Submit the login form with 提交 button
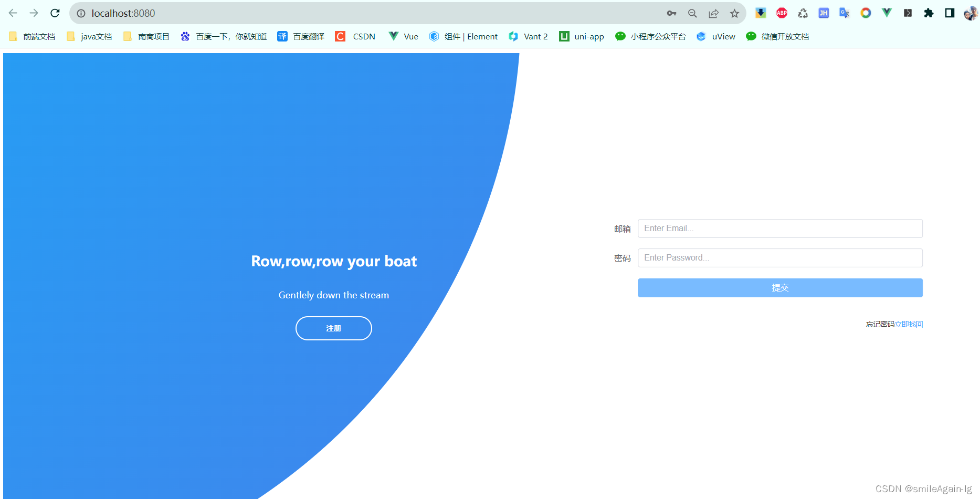The image size is (980, 499). (x=780, y=288)
